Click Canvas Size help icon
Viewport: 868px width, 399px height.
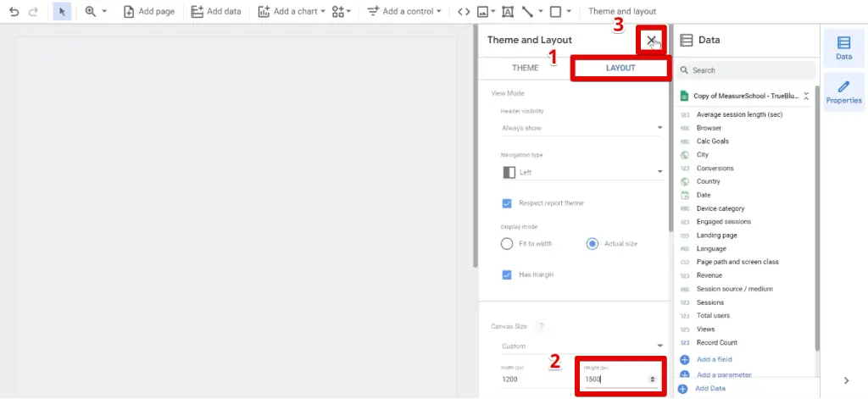(x=541, y=326)
